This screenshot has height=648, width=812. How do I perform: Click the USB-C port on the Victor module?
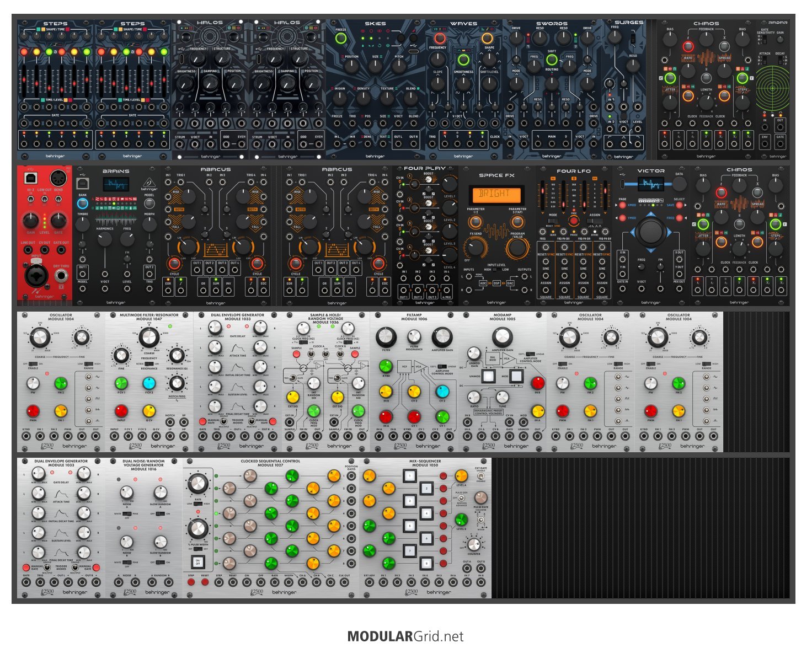point(622,184)
